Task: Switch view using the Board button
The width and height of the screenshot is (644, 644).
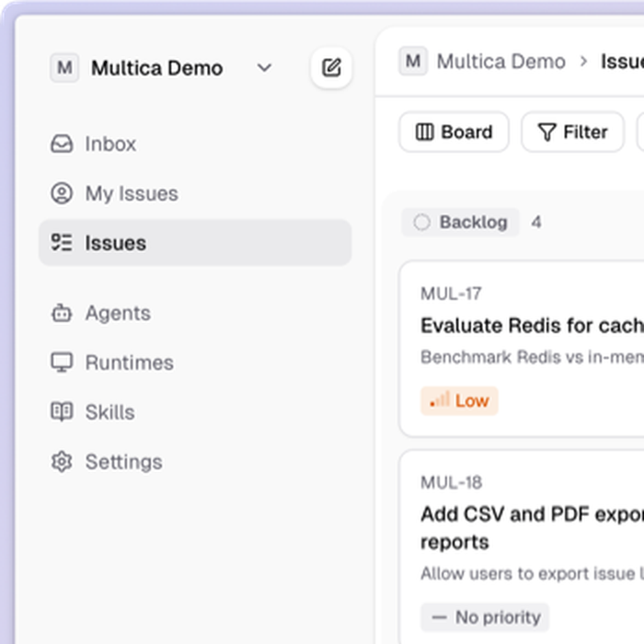Action: (x=454, y=132)
